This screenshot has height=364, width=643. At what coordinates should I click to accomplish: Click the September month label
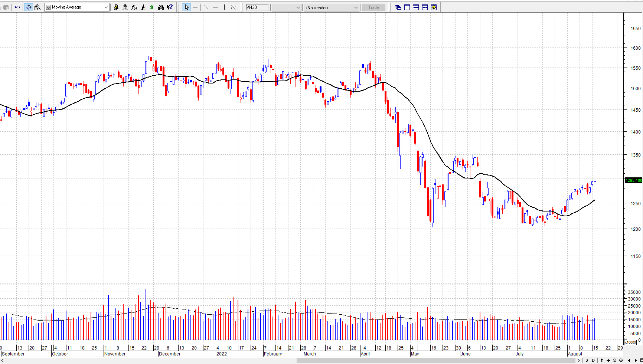pos(13,354)
